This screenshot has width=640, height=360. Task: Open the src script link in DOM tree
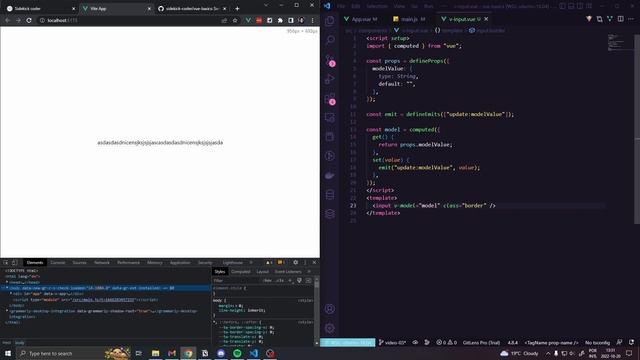[103, 300]
